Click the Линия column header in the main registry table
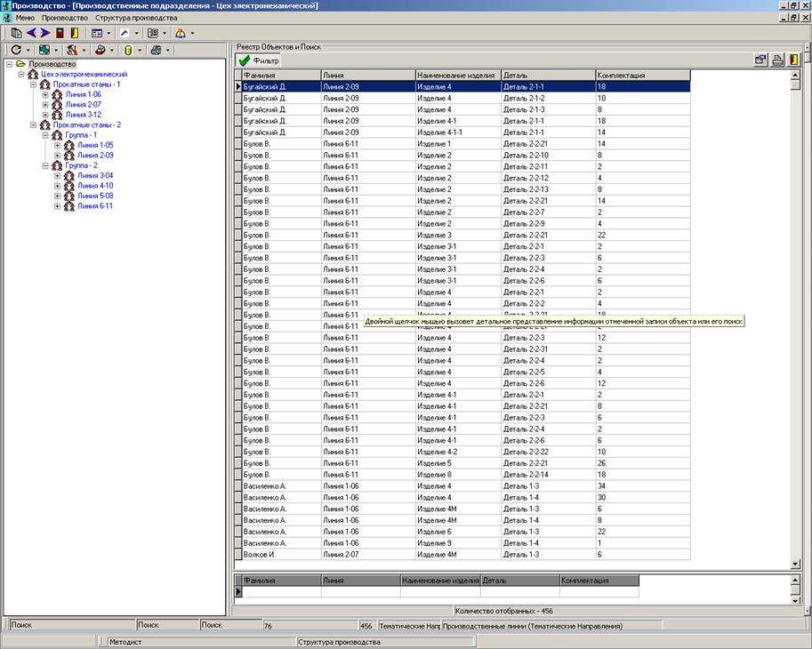This screenshot has width=812, height=649. (x=368, y=75)
